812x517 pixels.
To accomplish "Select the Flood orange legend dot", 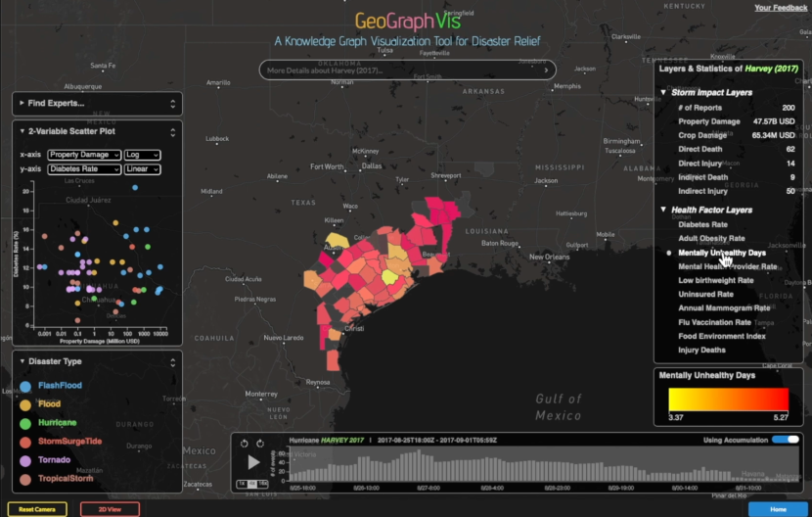I will [x=25, y=404].
